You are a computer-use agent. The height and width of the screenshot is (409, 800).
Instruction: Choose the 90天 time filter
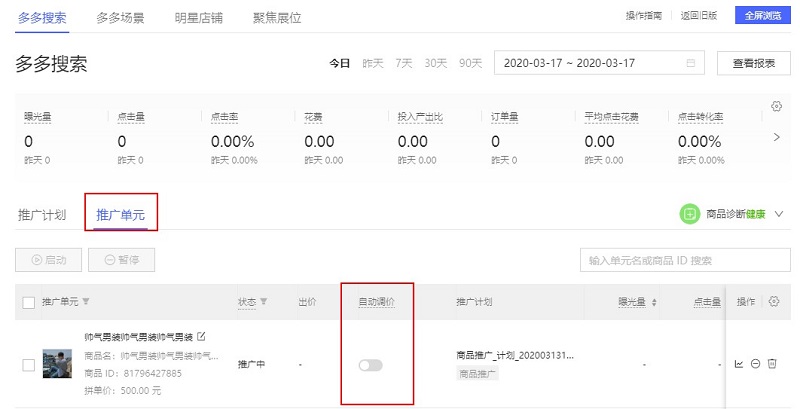470,63
